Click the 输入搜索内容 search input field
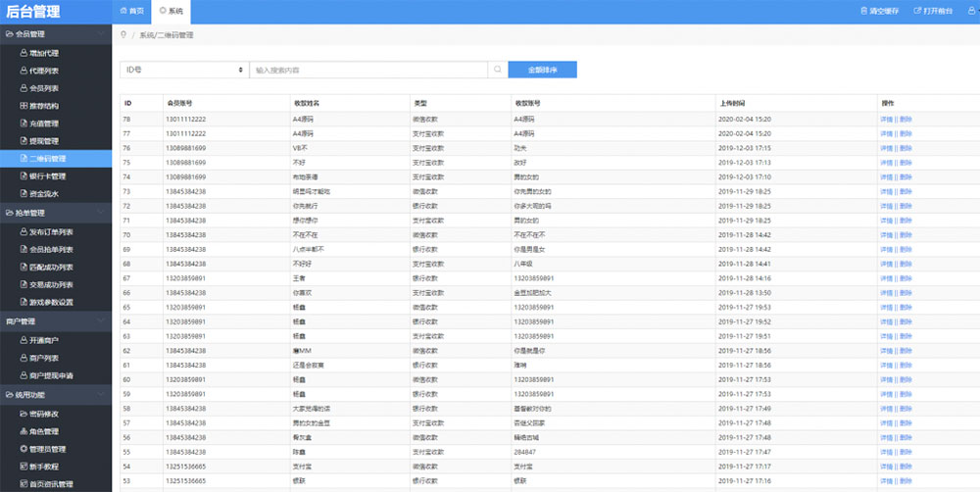 pyautogui.click(x=368, y=70)
